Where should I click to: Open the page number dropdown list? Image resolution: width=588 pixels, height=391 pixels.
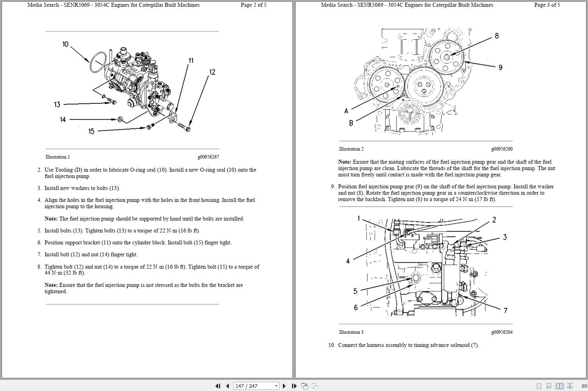coord(276,386)
